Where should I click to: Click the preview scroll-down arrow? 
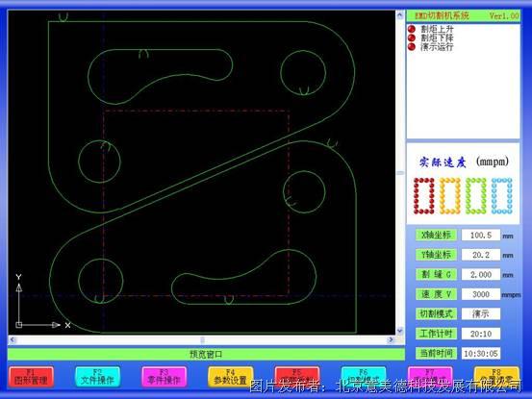pyautogui.click(x=400, y=331)
